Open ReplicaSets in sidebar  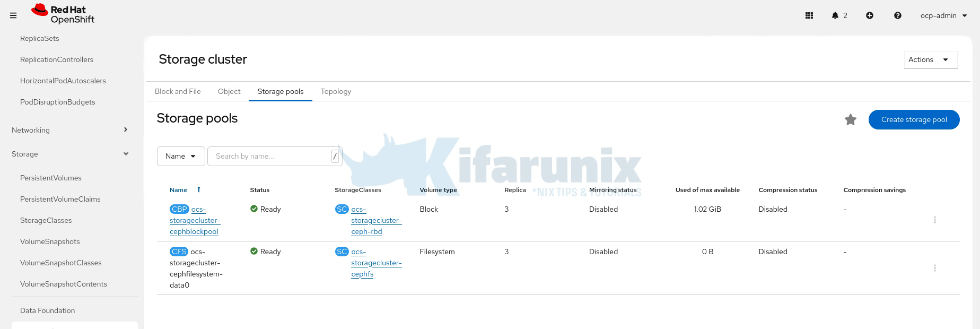(x=40, y=38)
